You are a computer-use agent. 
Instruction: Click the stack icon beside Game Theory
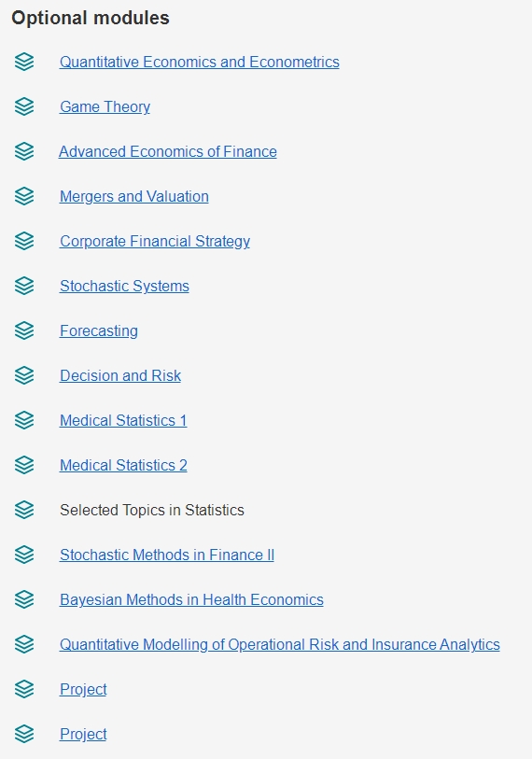[x=24, y=106]
